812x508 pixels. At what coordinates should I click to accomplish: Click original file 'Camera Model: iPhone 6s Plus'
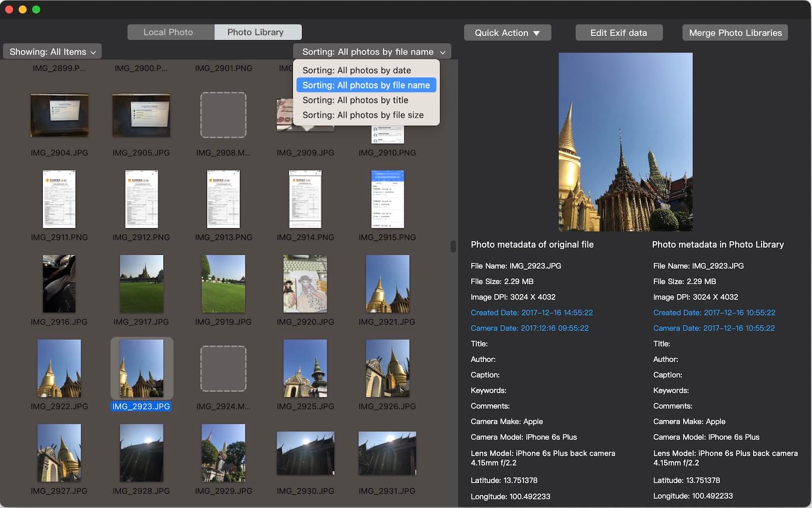point(524,437)
